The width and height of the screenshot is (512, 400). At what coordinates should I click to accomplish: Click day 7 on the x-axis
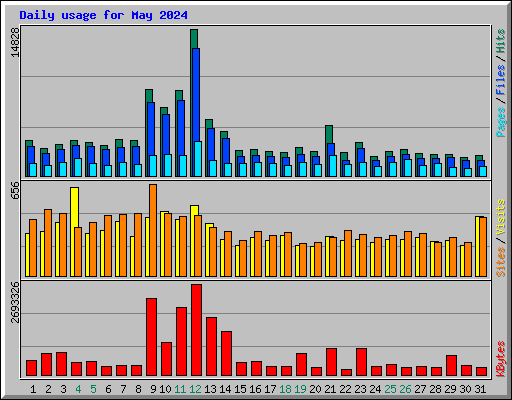tap(123, 389)
